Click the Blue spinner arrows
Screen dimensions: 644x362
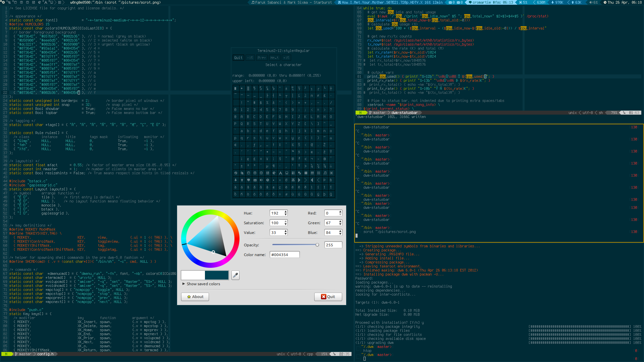pos(340,233)
